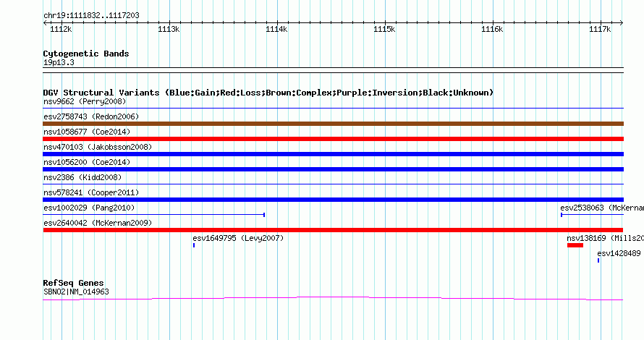Click the chr19:1111832..1117203 region label

point(91,15)
